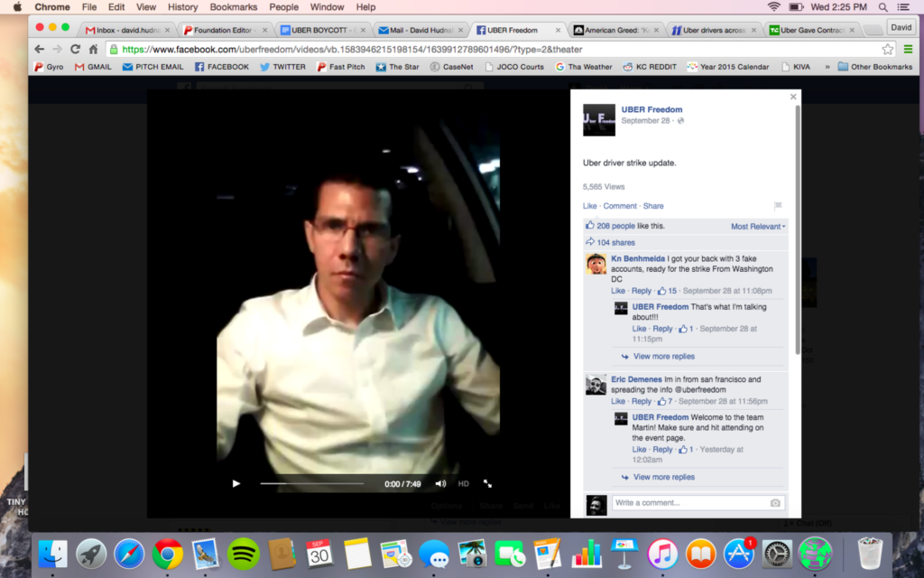This screenshot has width=924, height=578.
Task: Share the Uber driver strike post
Action: coord(653,206)
